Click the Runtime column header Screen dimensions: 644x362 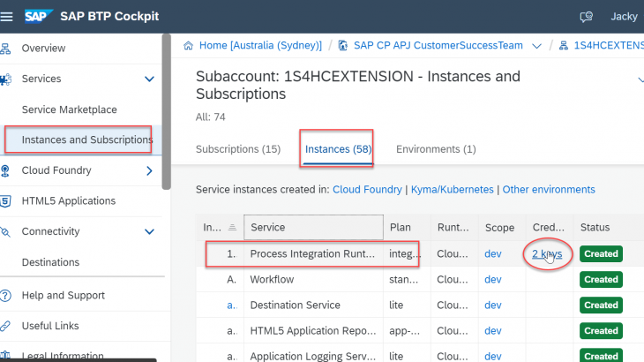[453, 227]
